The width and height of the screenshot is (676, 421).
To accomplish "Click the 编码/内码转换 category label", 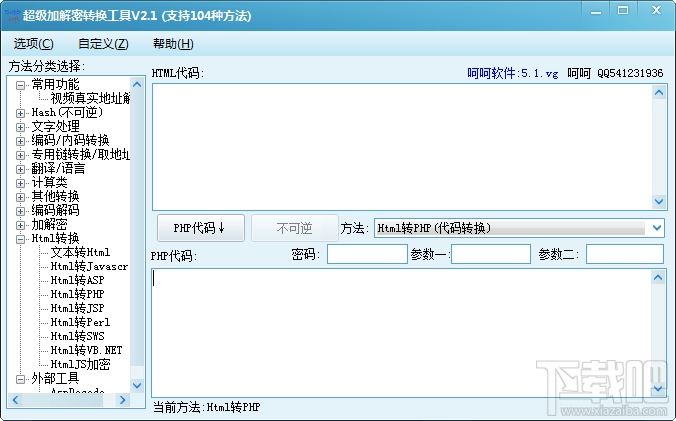I will click(x=70, y=140).
